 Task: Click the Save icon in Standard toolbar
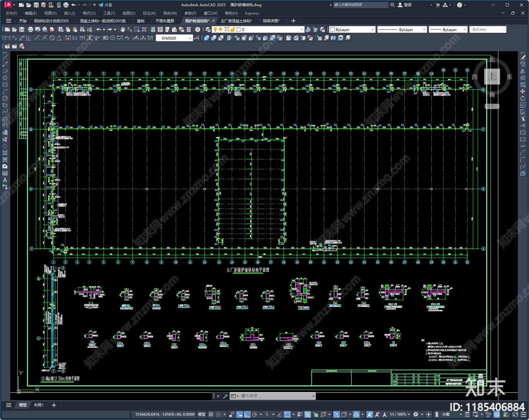(21, 29)
